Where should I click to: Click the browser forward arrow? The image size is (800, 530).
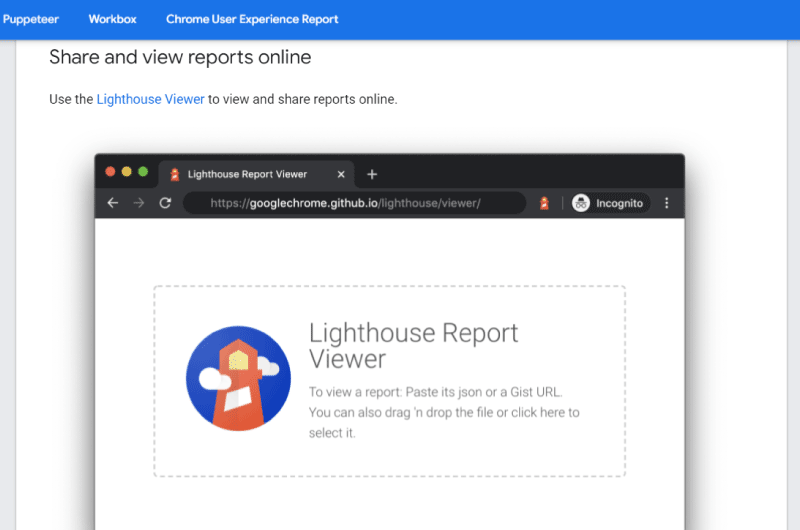click(139, 203)
